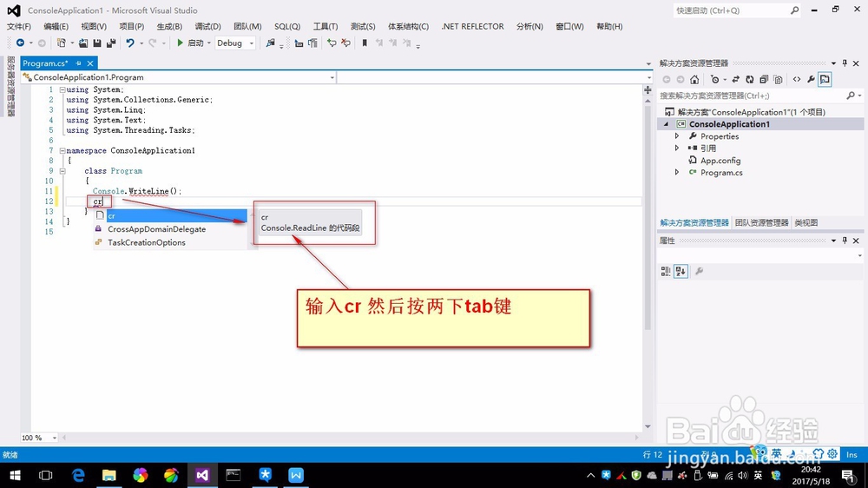This screenshot has height=488, width=868.
Task: Collapse all items in Solution Explorer
Action: pyautogui.click(x=764, y=79)
